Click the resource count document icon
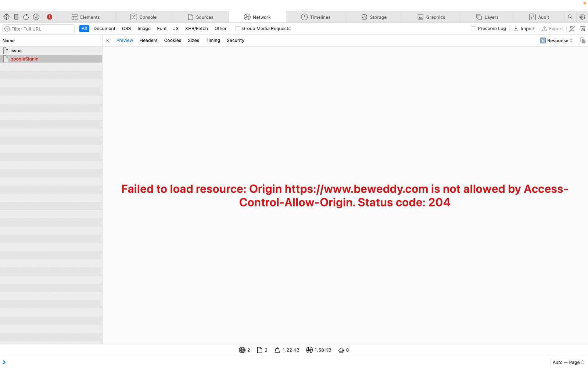Image resolution: width=588 pixels, height=368 pixels. point(259,350)
